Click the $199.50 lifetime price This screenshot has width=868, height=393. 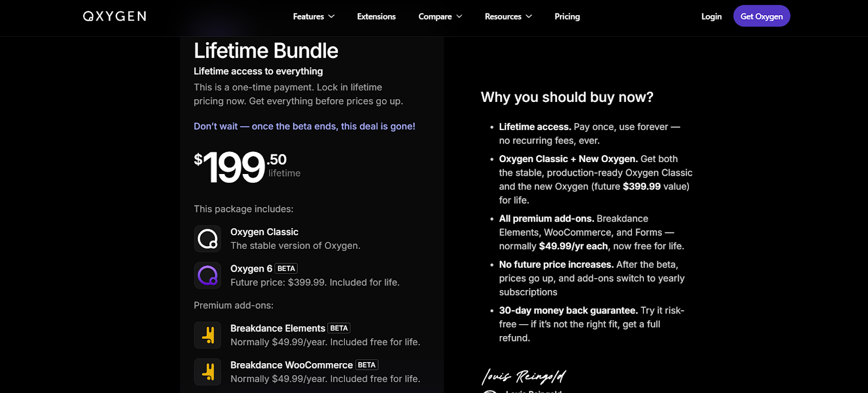[x=247, y=166]
